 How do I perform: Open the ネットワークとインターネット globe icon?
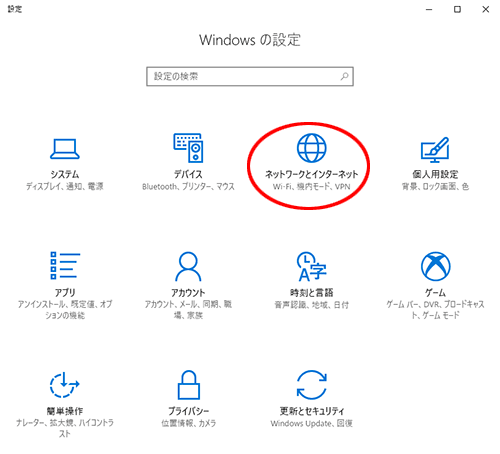click(312, 148)
